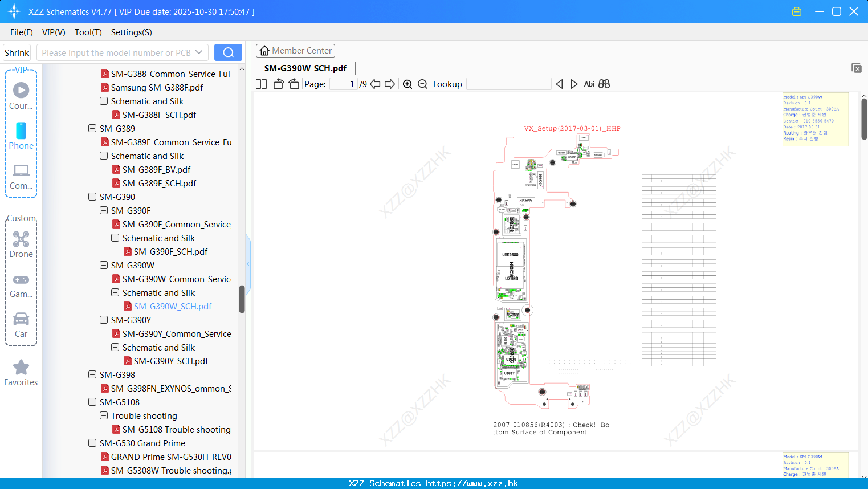Collapse the Trouble shooting node
868x489 pixels.
click(x=104, y=415)
